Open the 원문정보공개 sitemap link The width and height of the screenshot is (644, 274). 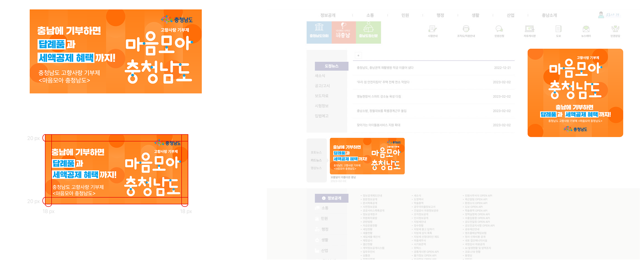click(370, 199)
